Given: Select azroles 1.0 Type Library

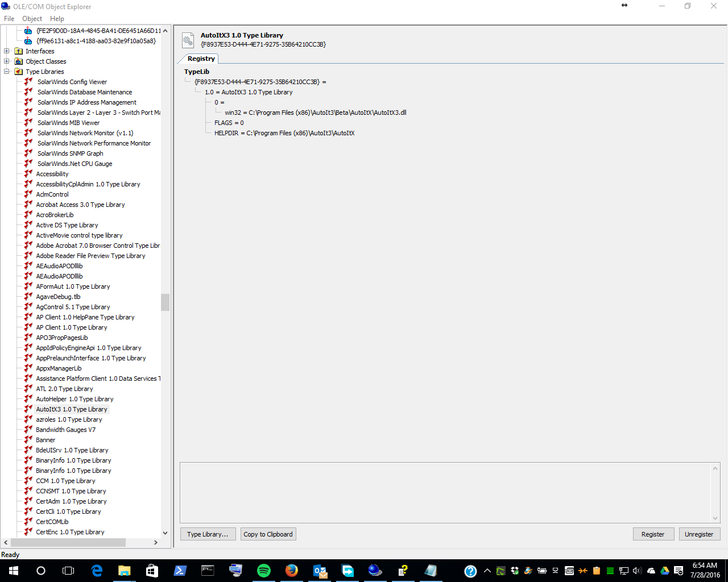Looking at the screenshot, I should pyautogui.click(x=69, y=419).
